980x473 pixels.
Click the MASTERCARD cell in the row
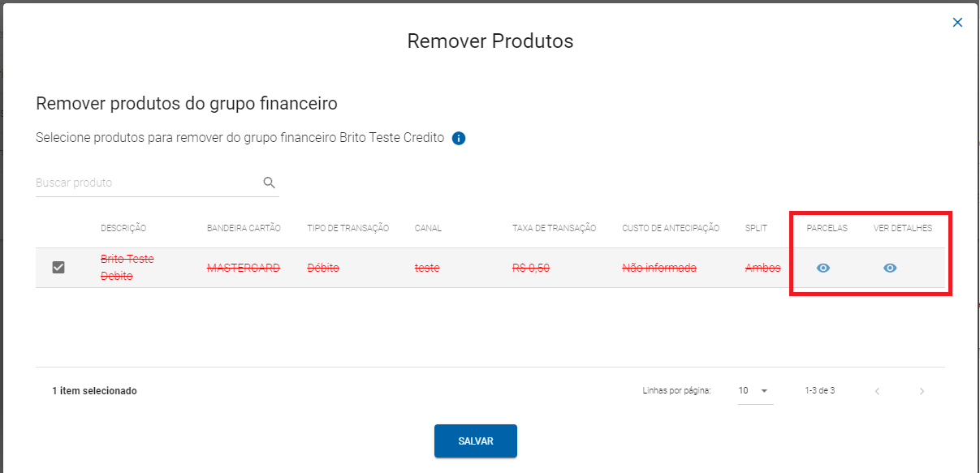(243, 268)
